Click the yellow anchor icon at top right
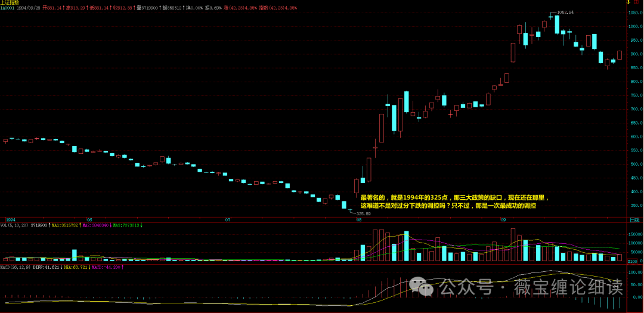This screenshot has height=313, width=644. [627, 2]
